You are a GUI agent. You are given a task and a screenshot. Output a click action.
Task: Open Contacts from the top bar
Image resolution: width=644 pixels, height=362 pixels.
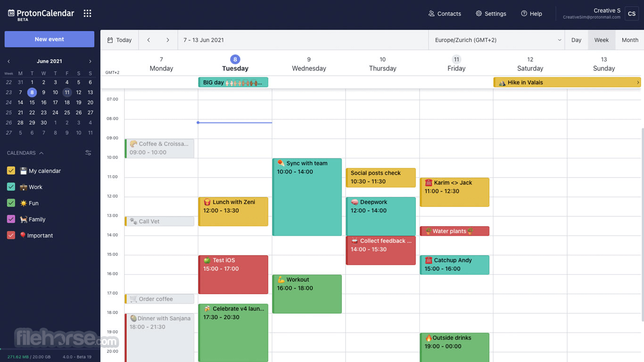pos(445,14)
